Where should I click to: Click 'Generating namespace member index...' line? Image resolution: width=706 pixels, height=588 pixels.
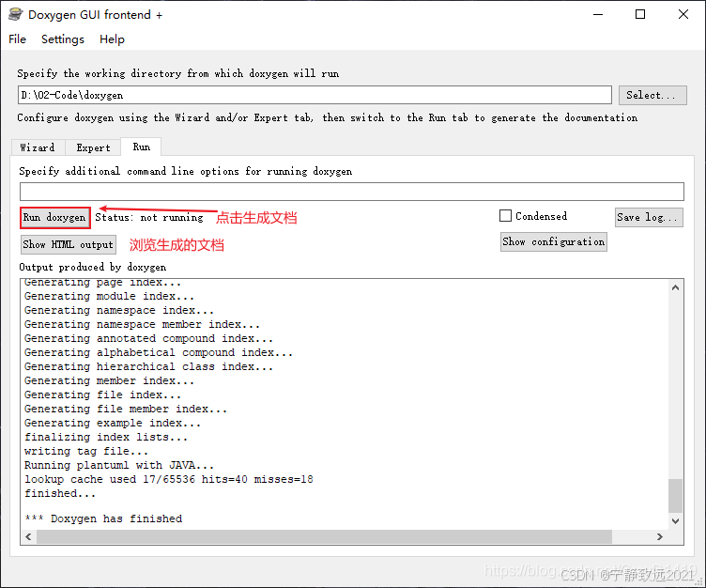coord(143,324)
